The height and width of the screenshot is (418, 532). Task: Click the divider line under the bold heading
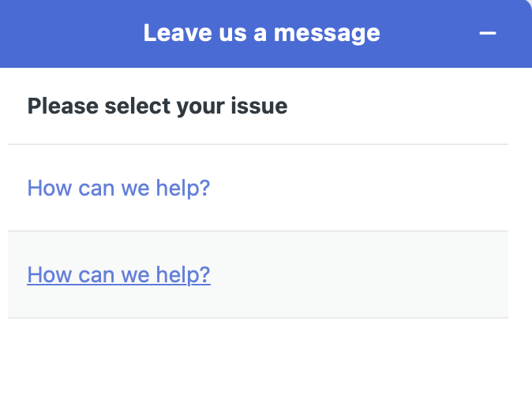click(258, 144)
